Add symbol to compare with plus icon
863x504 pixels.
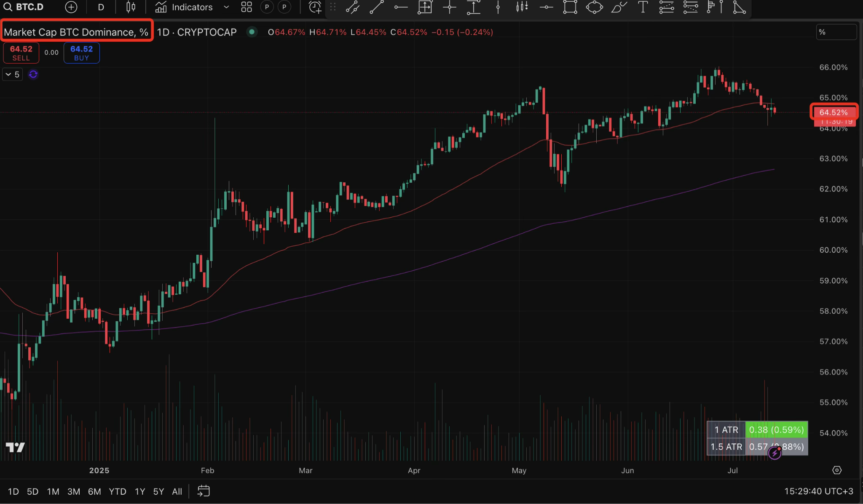pos(71,7)
